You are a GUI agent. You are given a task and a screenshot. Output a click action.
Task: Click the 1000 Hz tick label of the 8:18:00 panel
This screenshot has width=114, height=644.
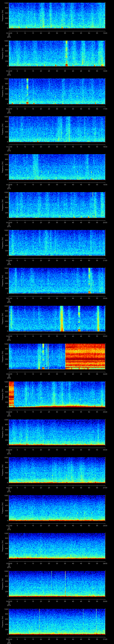pos(6,155)
